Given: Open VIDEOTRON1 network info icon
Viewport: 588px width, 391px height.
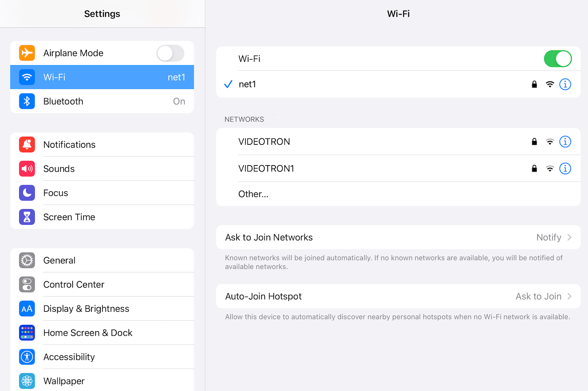Looking at the screenshot, I should point(565,169).
